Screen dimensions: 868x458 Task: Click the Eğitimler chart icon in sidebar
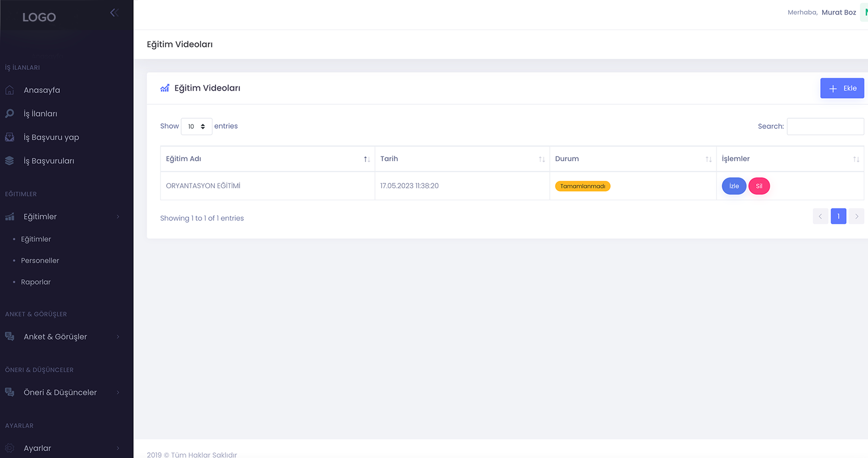click(9, 217)
